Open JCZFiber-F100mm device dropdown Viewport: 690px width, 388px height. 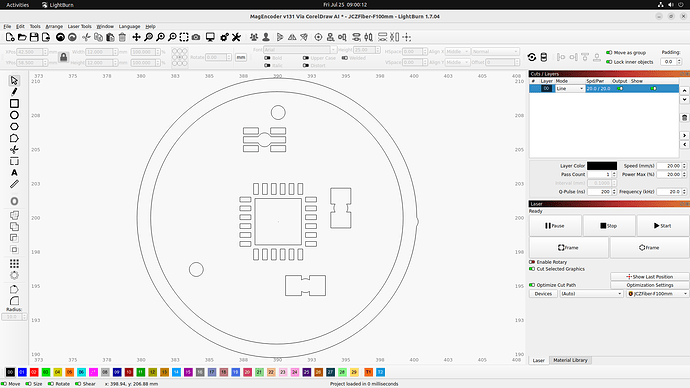(x=657, y=293)
